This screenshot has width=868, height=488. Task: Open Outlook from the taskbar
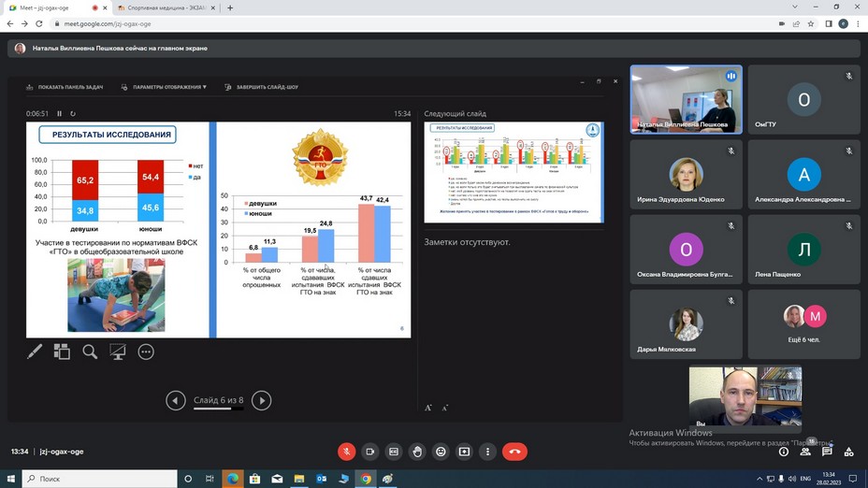pos(321,479)
